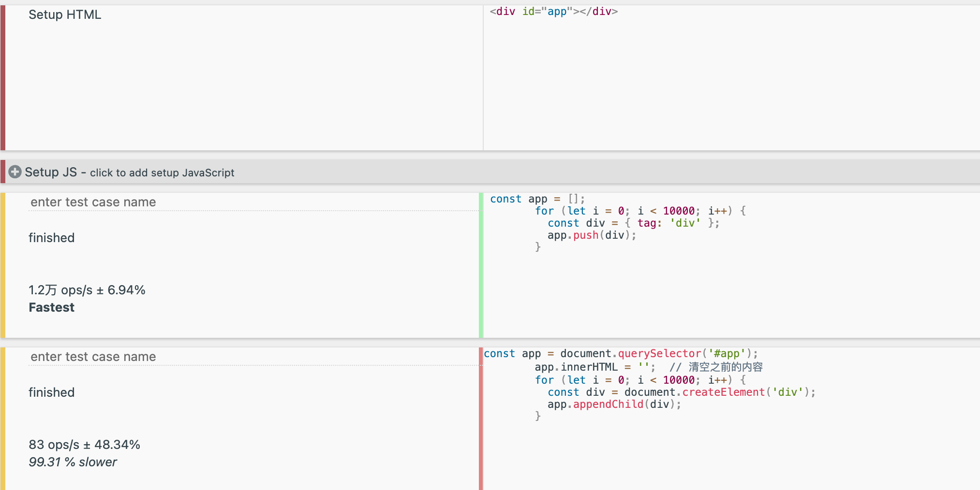Click the Fastest label
Viewport: 980px width, 490px height.
(x=52, y=307)
